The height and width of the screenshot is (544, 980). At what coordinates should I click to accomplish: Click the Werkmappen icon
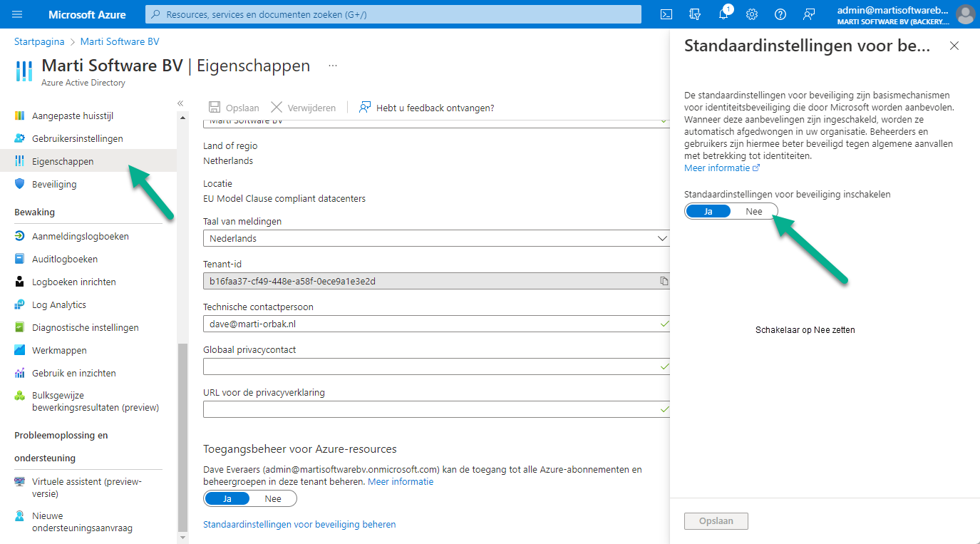coord(19,350)
